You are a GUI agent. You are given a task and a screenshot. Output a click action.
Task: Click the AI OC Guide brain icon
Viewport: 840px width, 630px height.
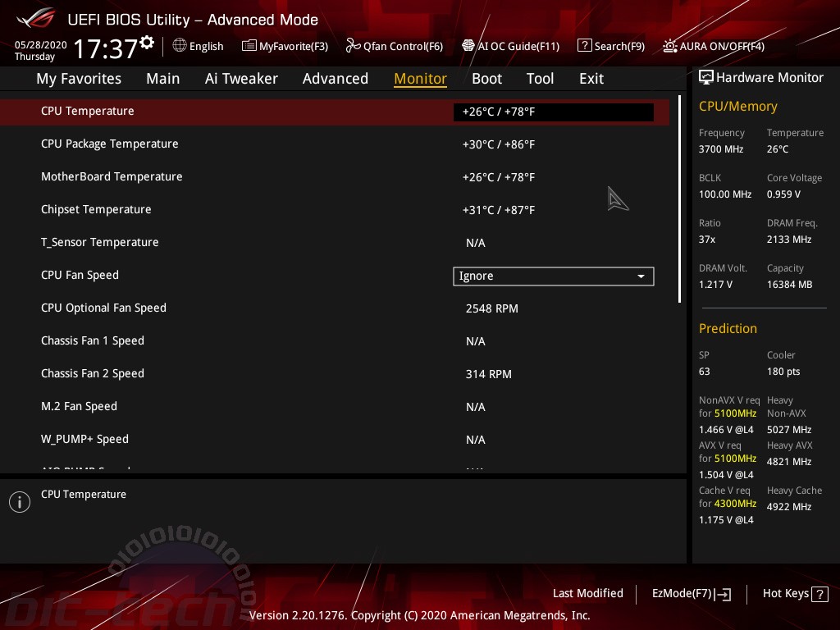pos(468,46)
